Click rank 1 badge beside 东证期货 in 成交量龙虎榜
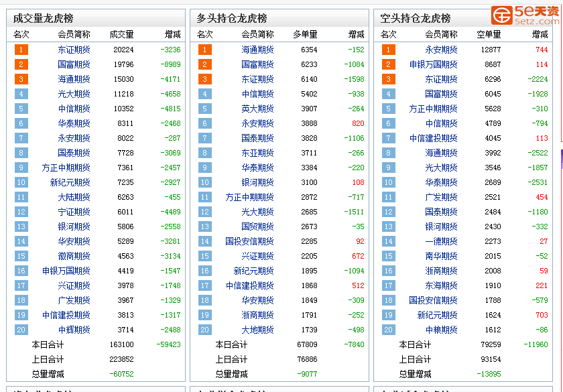 (x=21, y=50)
